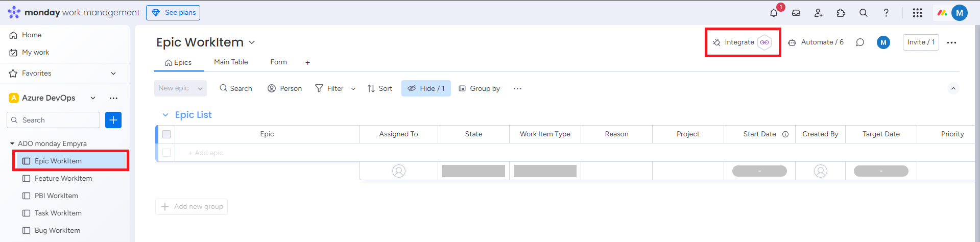Click the State column header
Image resolution: width=980 pixels, height=242 pixels.
point(473,134)
